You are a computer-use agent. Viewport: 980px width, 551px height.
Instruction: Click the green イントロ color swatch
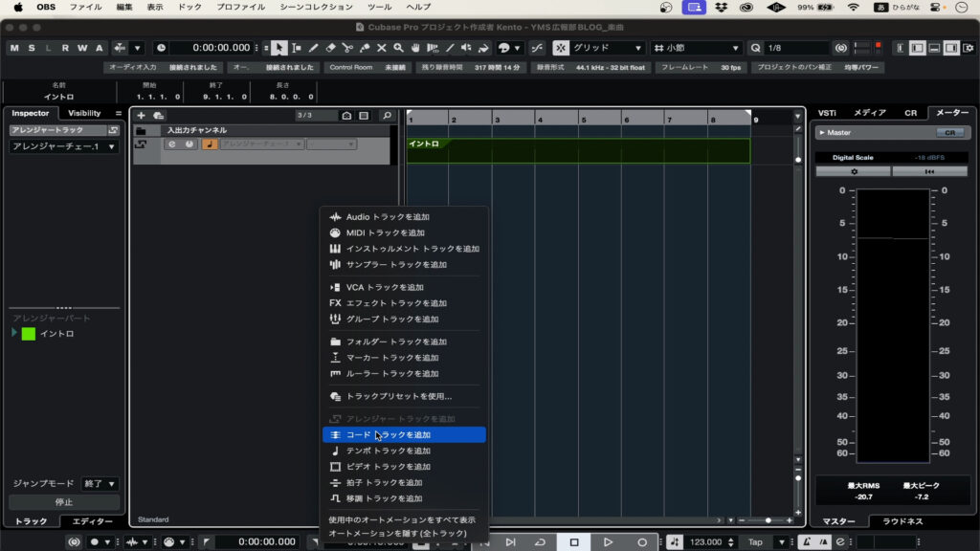point(29,334)
